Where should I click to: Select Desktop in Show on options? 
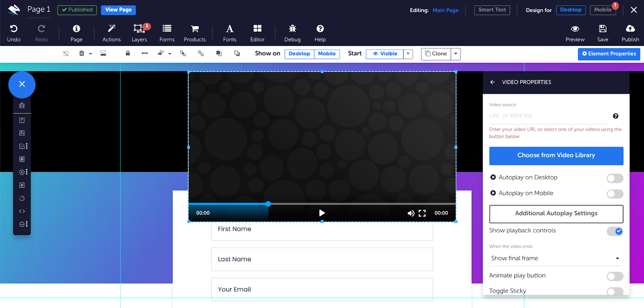[x=299, y=54]
